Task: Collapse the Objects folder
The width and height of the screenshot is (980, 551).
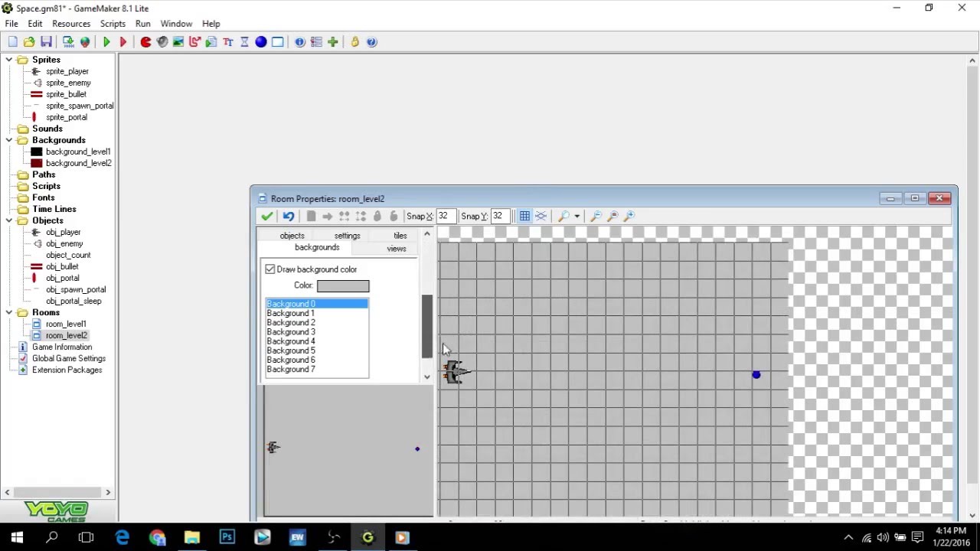Action: 9,220
